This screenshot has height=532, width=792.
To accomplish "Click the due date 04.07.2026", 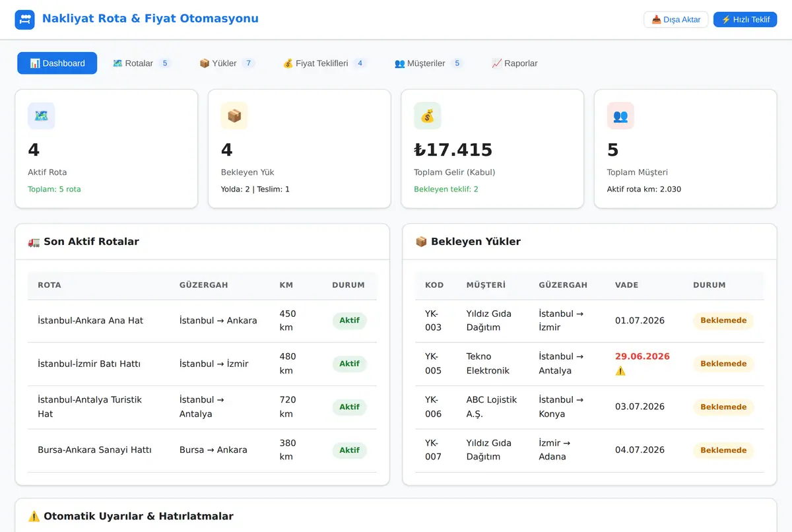I will pyautogui.click(x=640, y=450).
